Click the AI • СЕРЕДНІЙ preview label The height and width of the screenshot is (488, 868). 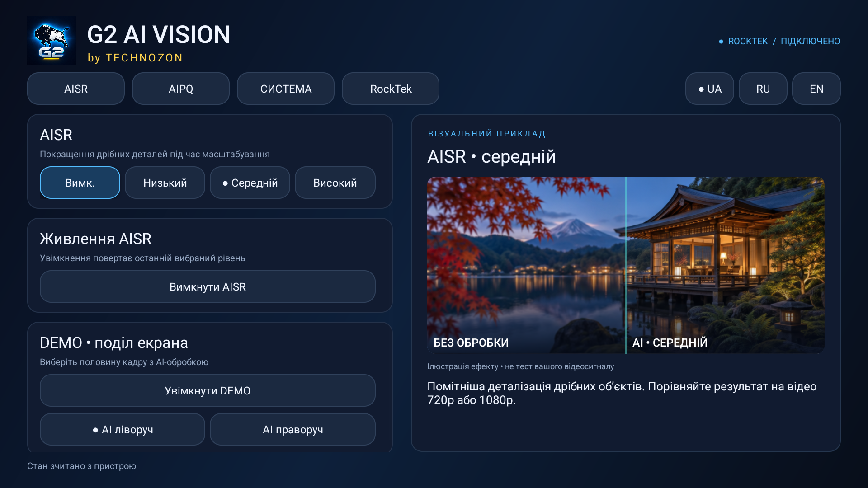coord(670,343)
